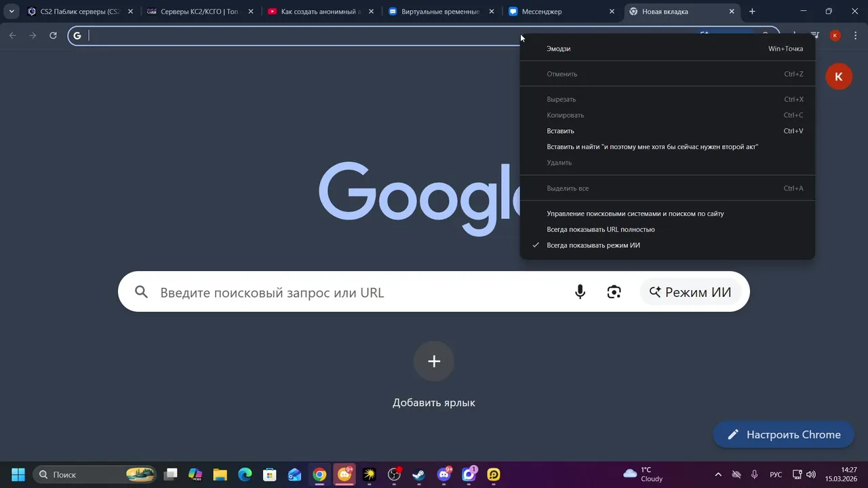Select Вставить in context menu

667,131
